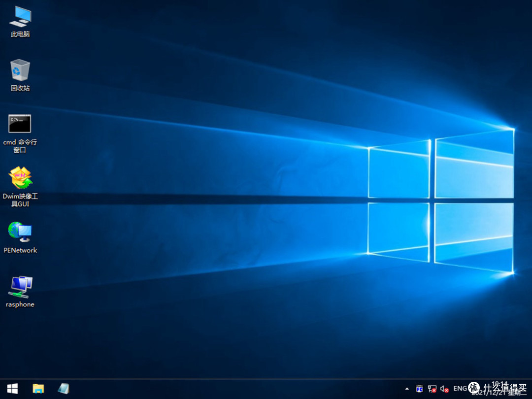Expand hidden tray icons with the up arrow
Screen dimensions: 532x399
(407, 389)
